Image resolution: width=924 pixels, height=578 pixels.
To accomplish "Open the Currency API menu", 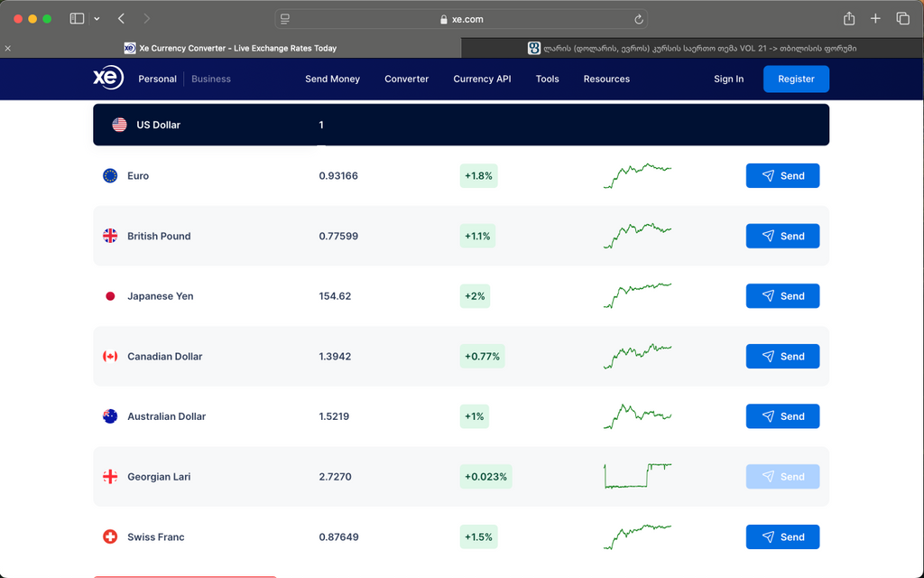I will click(x=482, y=79).
